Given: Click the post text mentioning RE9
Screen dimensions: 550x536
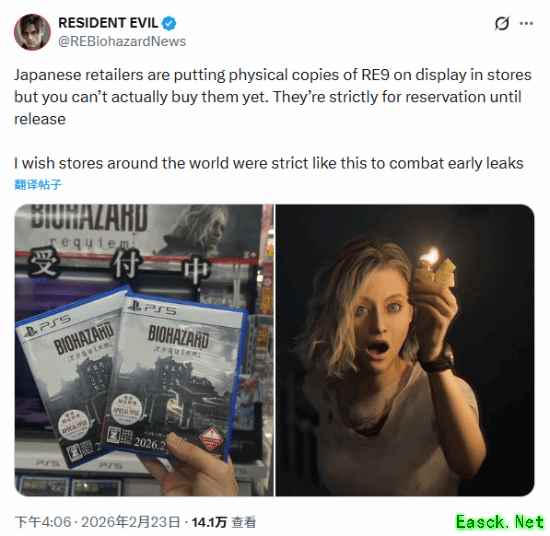Looking at the screenshot, I should tap(273, 97).
